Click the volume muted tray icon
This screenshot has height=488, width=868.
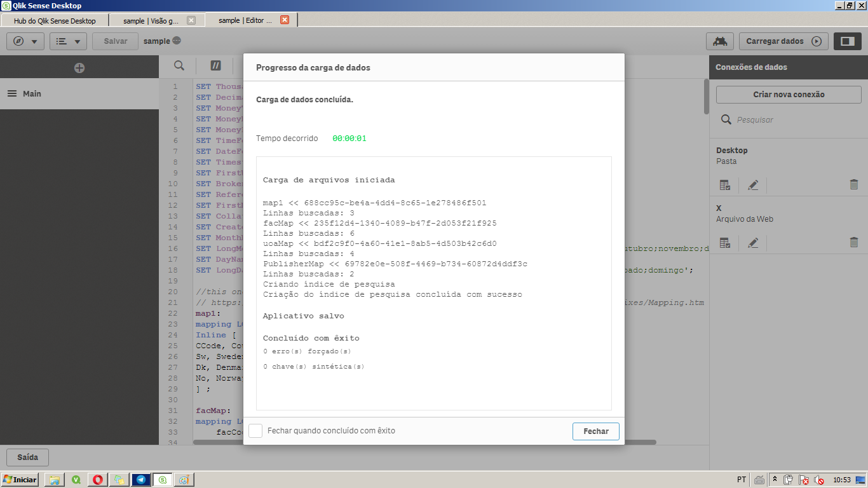pos(819,480)
